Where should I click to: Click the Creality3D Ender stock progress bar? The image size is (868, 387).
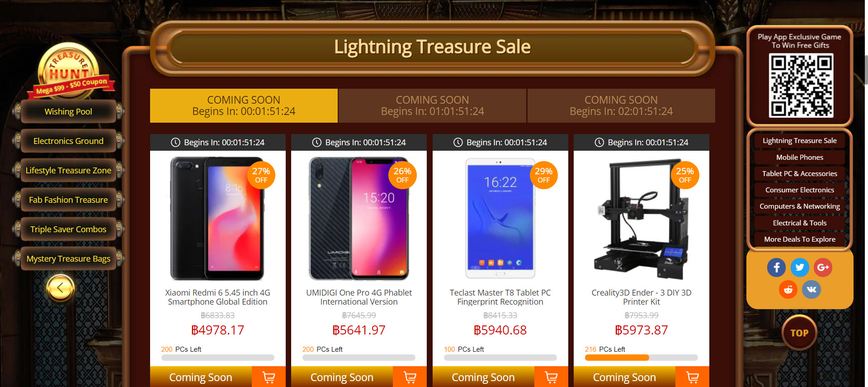click(x=641, y=358)
